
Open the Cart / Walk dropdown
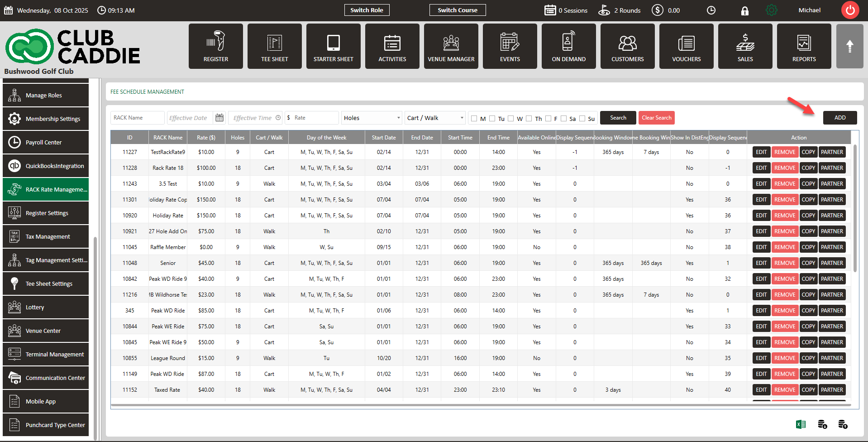(435, 118)
